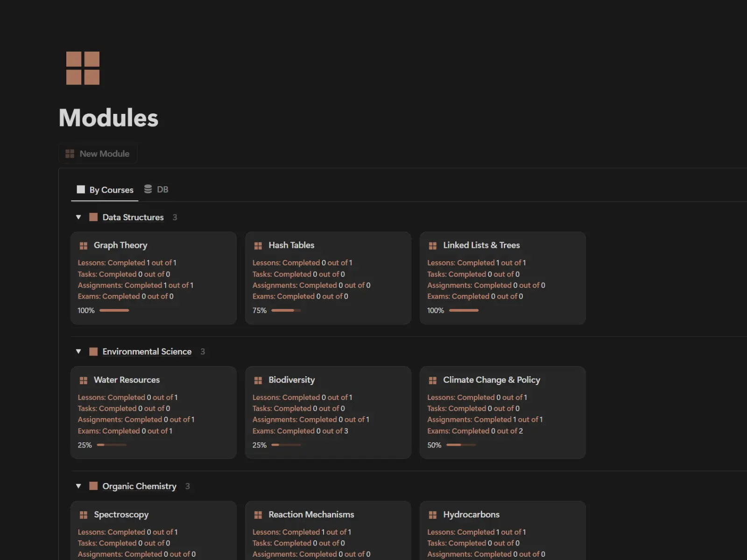Click the Spectroscopy module icon

pyautogui.click(x=84, y=515)
